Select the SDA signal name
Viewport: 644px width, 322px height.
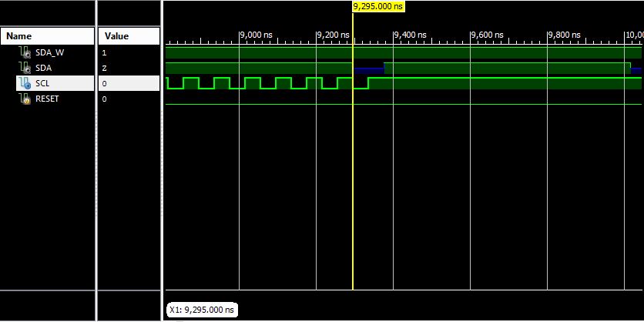43,69
